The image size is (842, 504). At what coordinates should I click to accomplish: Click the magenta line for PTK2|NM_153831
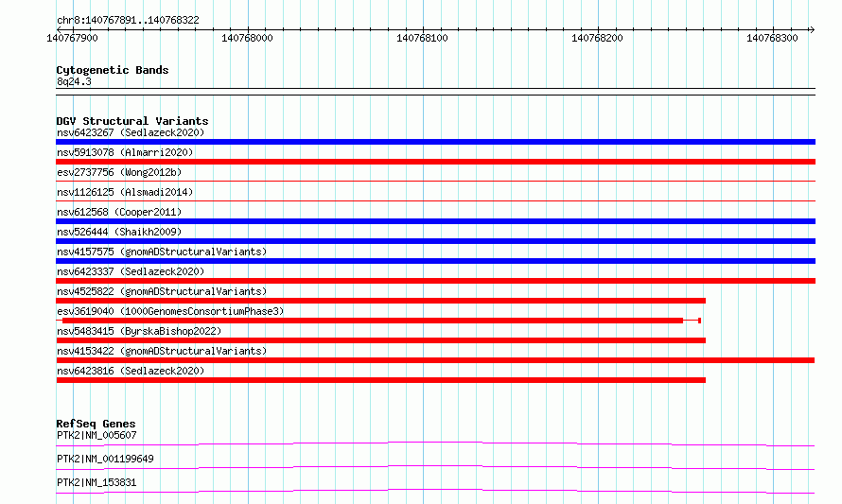[x=435, y=490]
